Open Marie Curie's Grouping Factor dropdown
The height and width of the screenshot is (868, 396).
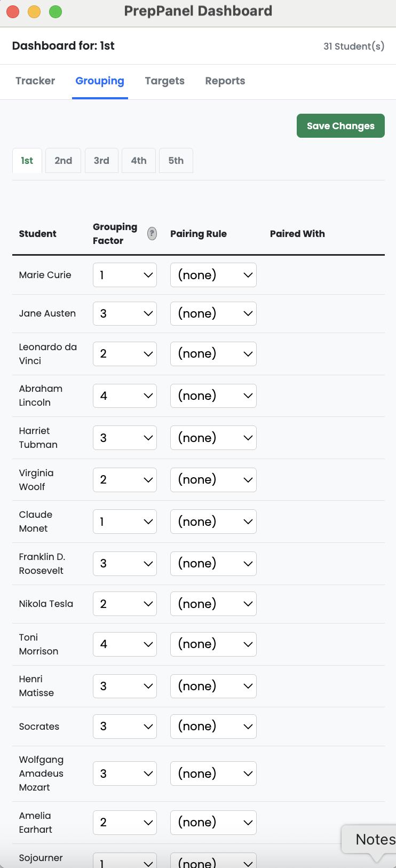click(124, 274)
